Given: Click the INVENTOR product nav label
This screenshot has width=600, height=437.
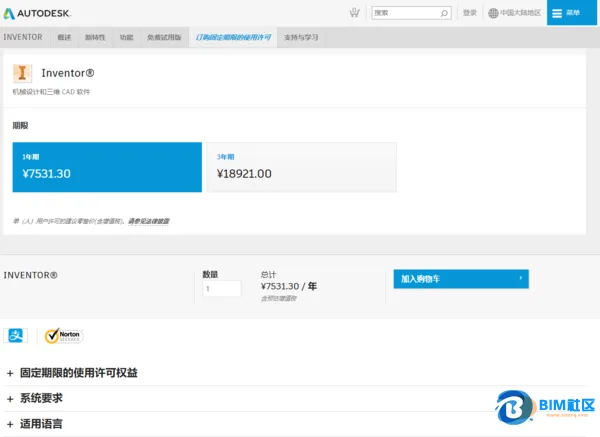Looking at the screenshot, I should tap(23, 37).
